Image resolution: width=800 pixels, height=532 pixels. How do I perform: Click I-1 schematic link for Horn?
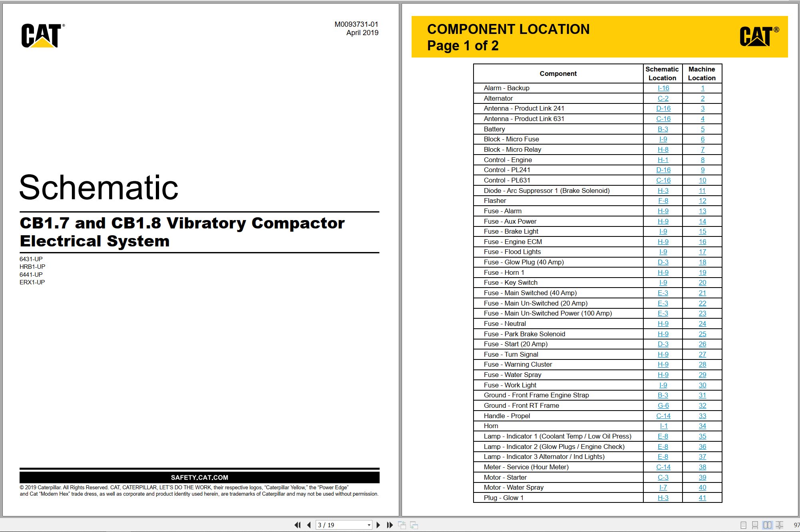click(x=663, y=426)
